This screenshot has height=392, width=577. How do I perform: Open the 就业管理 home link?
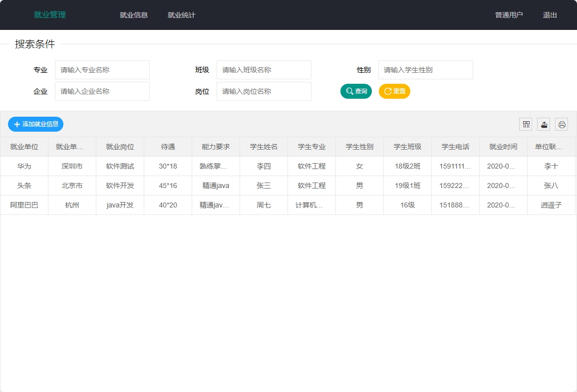[49, 15]
